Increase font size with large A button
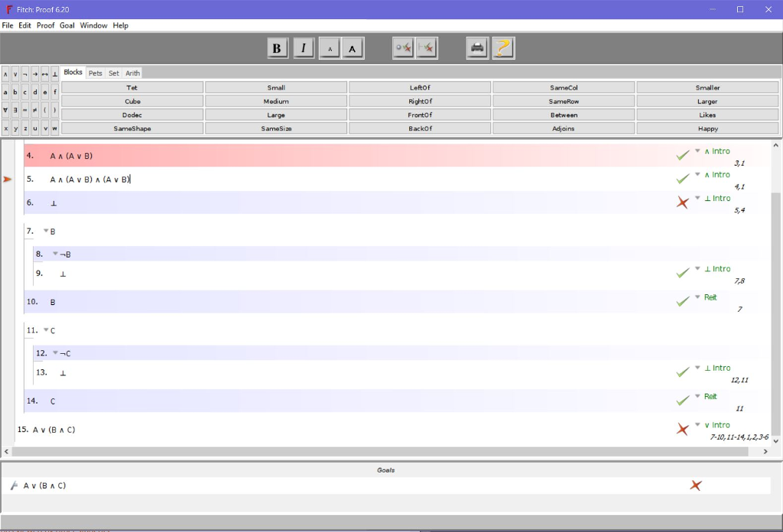This screenshot has height=532, width=783. pyautogui.click(x=353, y=49)
